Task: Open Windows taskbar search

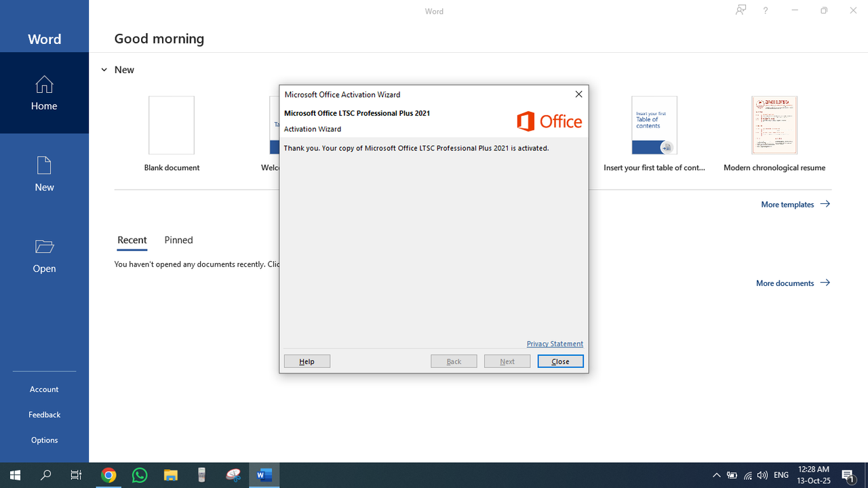Action: tap(45, 475)
